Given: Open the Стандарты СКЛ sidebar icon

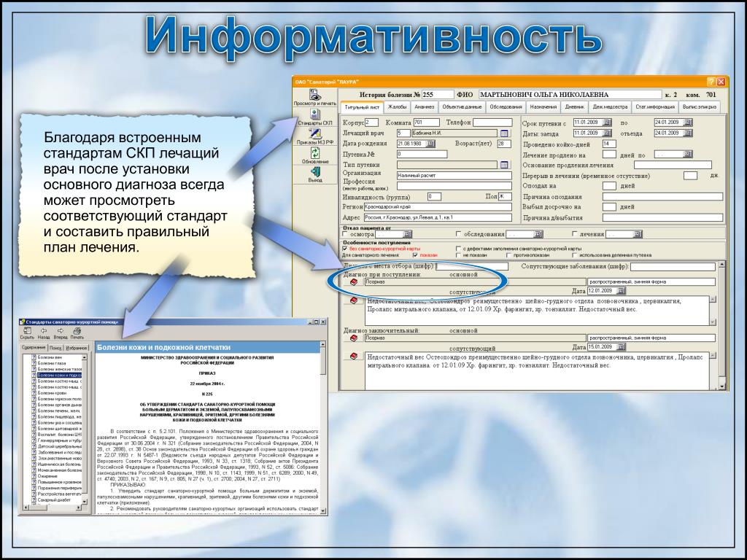Looking at the screenshot, I should coord(314,117).
